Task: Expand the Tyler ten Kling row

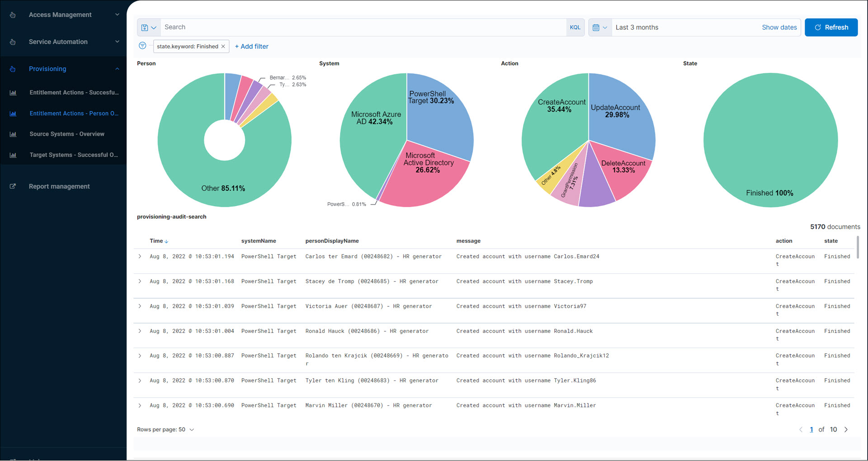Action: point(140,381)
